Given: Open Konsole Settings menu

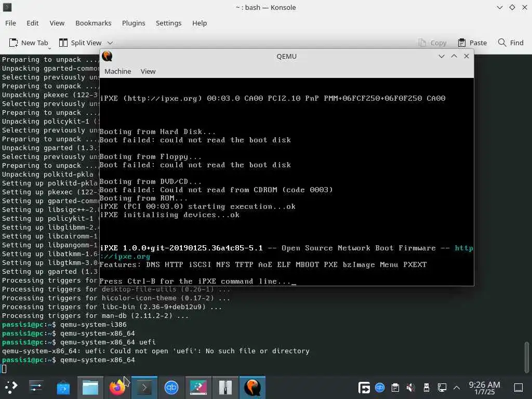Looking at the screenshot, I should [169, 23].
